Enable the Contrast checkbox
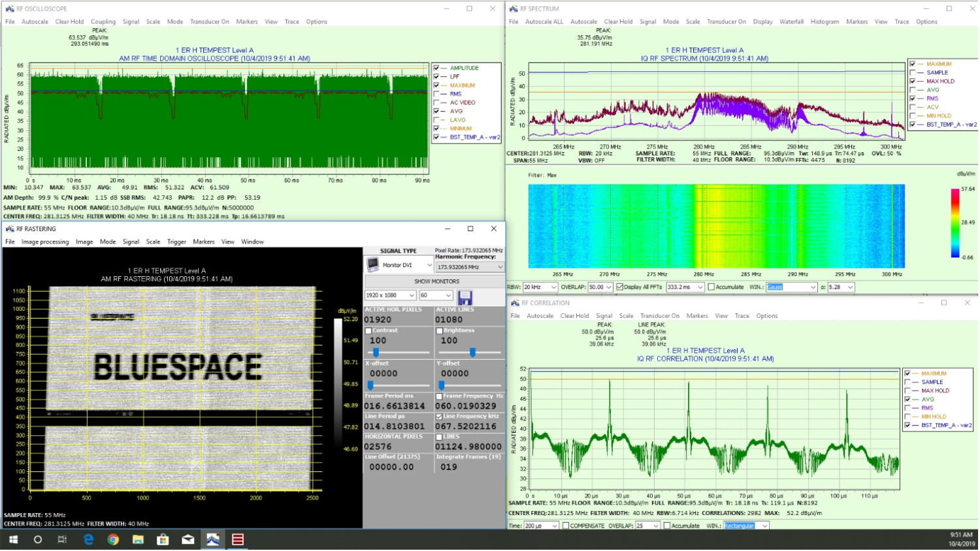Viewport: 980px width, 551px height. tap(368, 331)
